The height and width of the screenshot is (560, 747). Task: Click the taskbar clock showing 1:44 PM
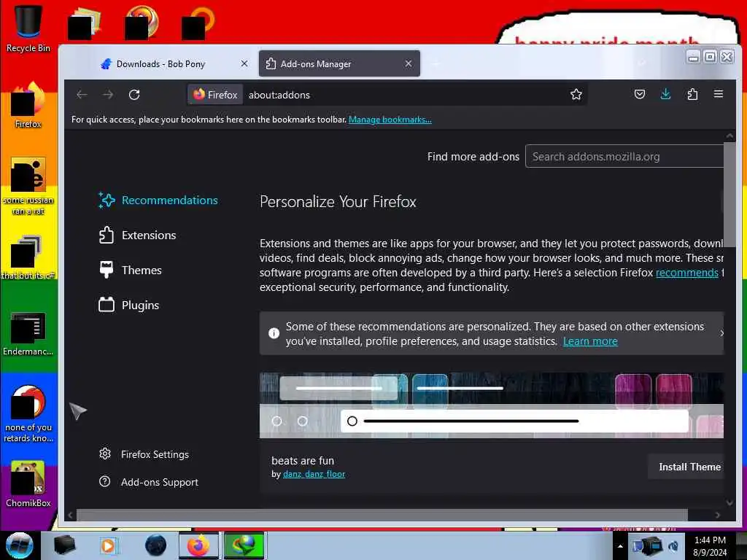[x=710, y=546]
